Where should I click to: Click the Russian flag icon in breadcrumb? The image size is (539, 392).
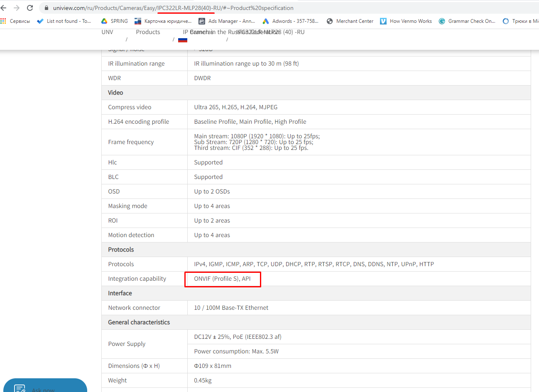click(183, 40)
